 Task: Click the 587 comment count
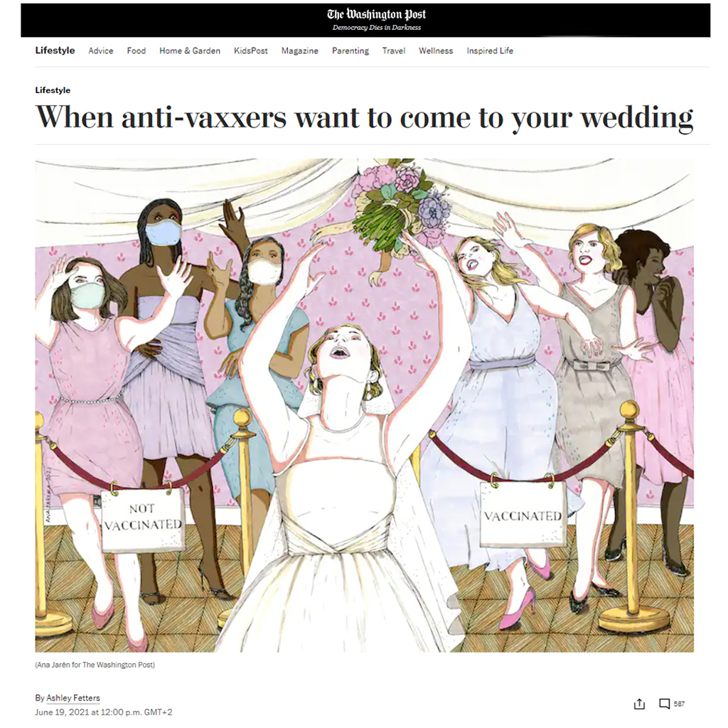tap(679, 704)
